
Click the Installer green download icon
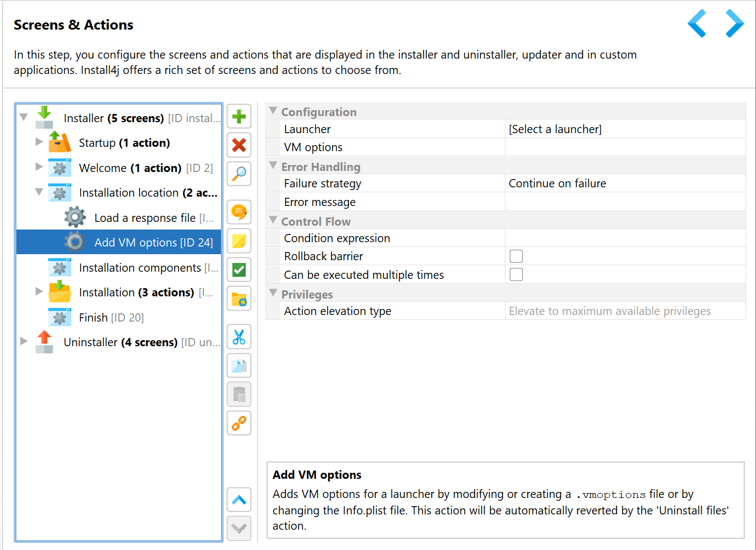coord(44,117)
